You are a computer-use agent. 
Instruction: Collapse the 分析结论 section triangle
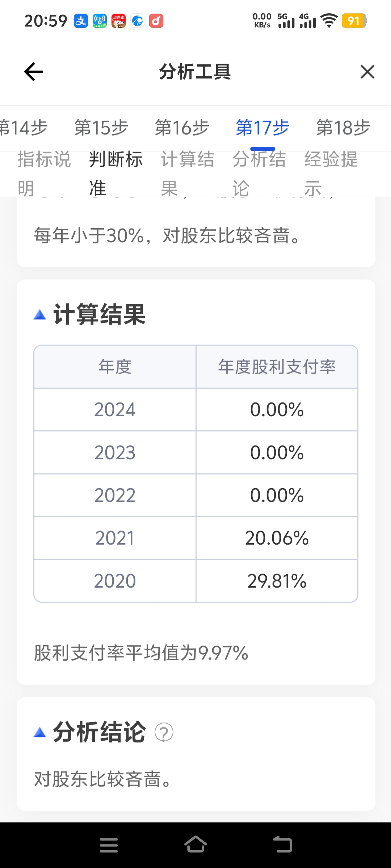pyautogui.click(x=40, y=732)
